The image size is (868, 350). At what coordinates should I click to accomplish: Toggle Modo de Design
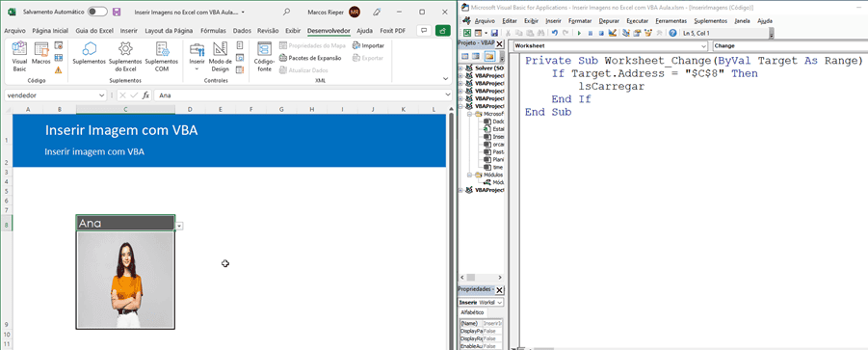coord(220,58)
